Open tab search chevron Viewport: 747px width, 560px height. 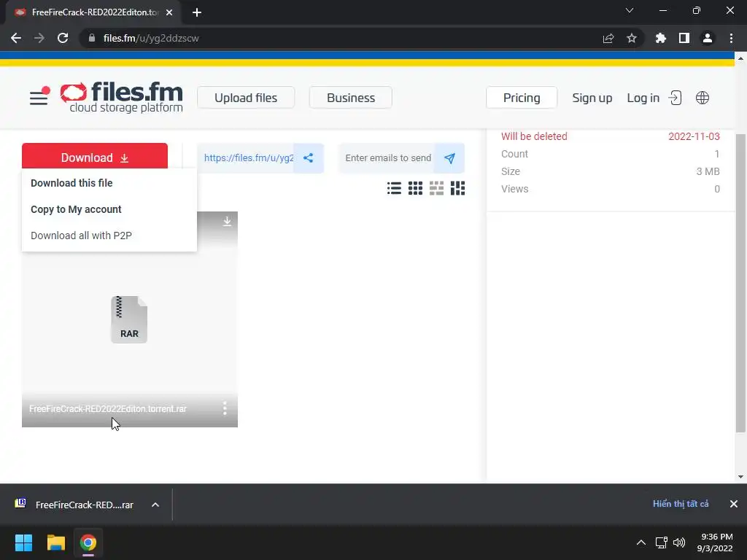(x=630, y=10)
